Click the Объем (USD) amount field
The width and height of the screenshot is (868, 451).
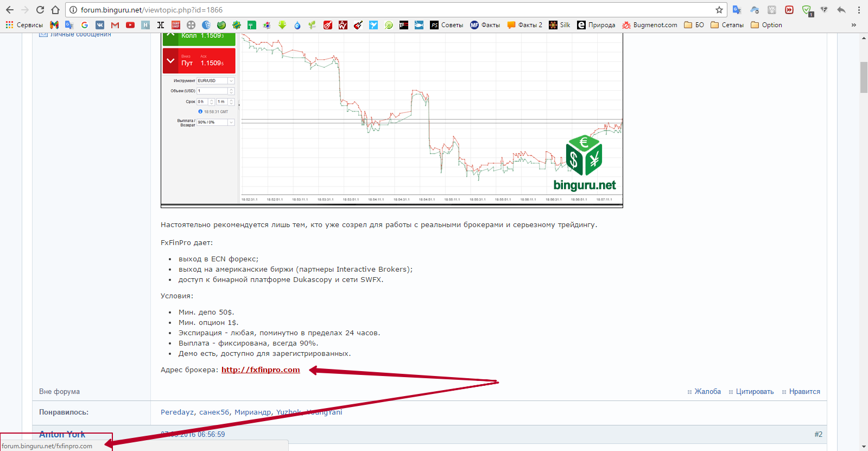212,91
